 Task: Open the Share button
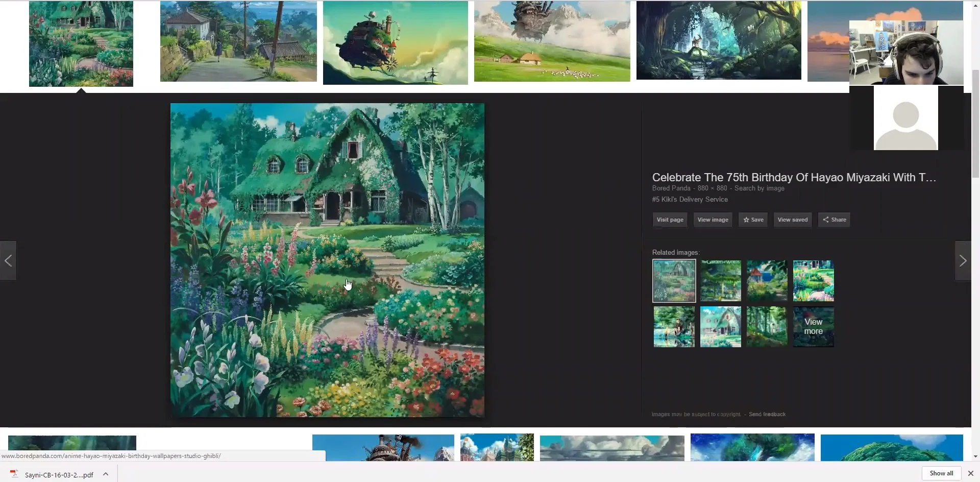click(834, 220)
